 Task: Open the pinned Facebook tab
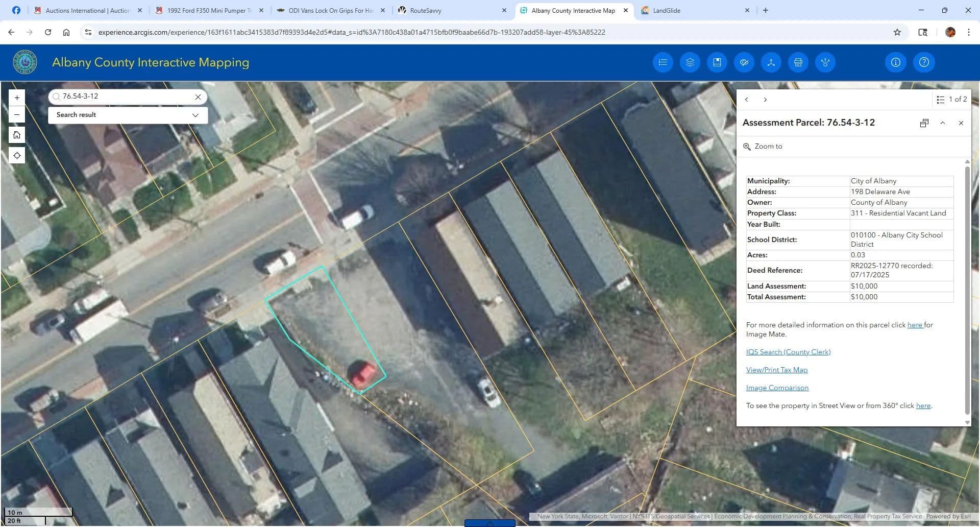click(x=16, y=10)
